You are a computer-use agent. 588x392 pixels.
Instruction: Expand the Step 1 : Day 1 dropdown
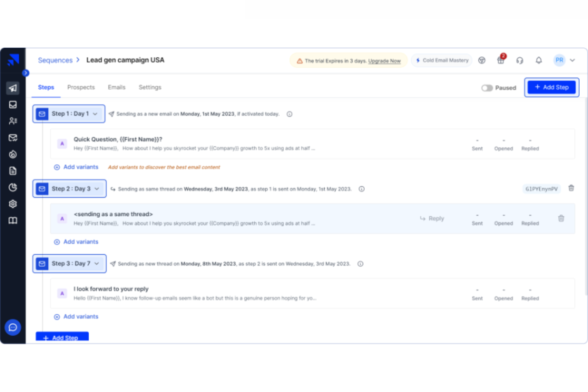pyautogui.click(x=95, y=114)
